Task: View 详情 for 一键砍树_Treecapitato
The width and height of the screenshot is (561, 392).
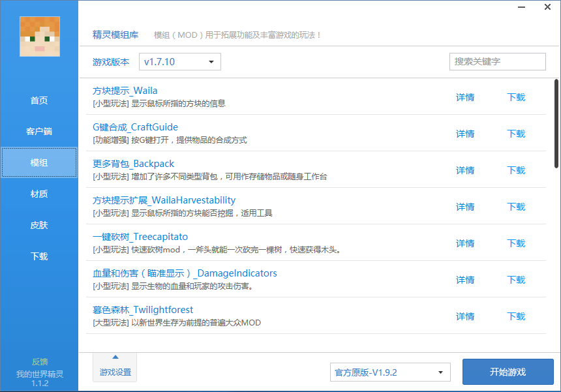Action: [x=464, y=243]
